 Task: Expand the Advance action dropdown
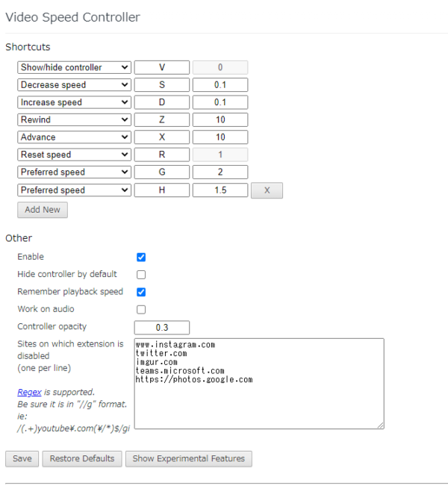(74, 137)
